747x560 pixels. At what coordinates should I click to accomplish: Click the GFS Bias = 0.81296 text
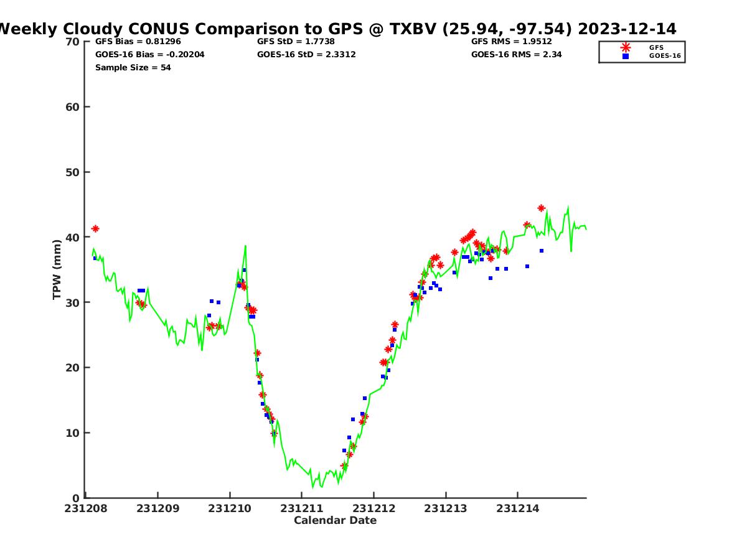pos(138,42)
